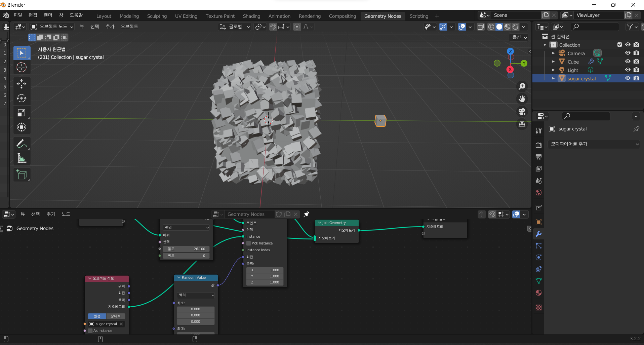
Task: Select the Transform tool
Action: [x=22, y=127]
